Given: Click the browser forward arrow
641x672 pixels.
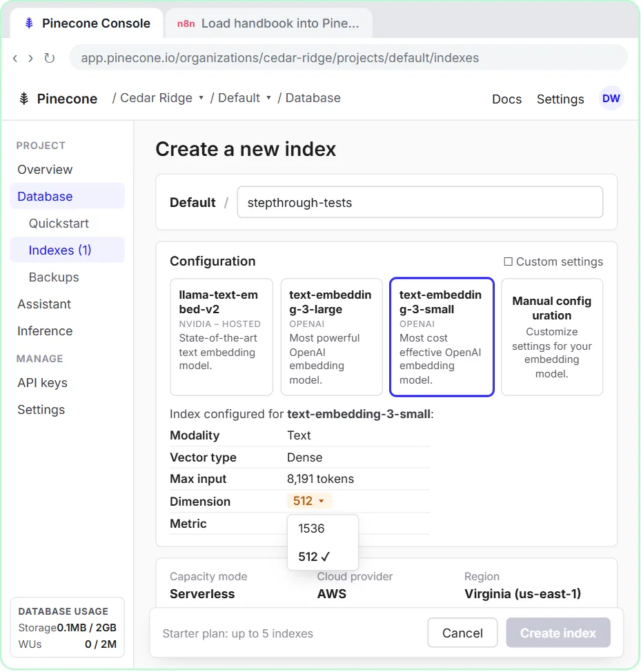Looking at the screenshot, I should pos(30,58).
